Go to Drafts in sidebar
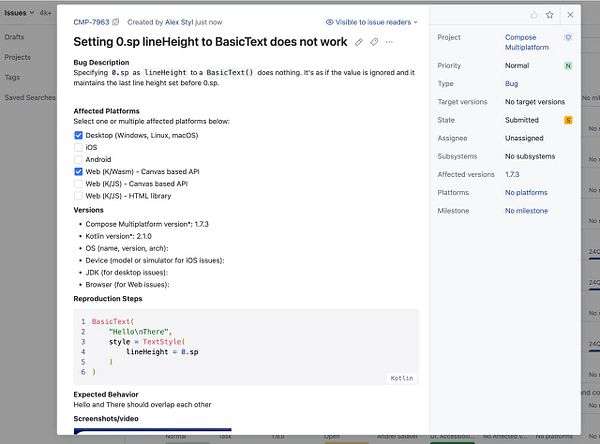The height and width of the screenshot is (444, 600). click(14, 37)
